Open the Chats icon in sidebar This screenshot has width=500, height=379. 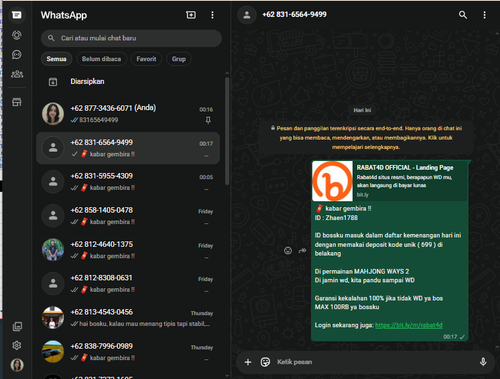pos(17,15)
